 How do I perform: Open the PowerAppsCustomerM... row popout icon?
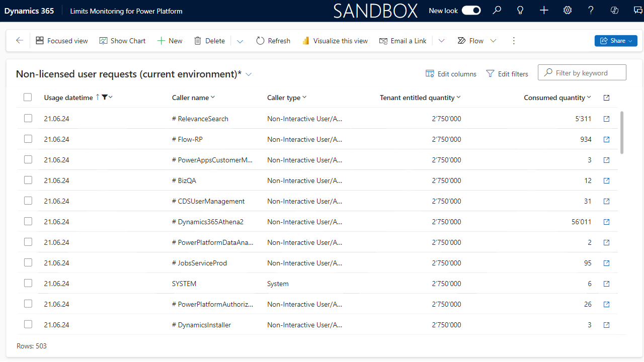click(x=606, y=160)
